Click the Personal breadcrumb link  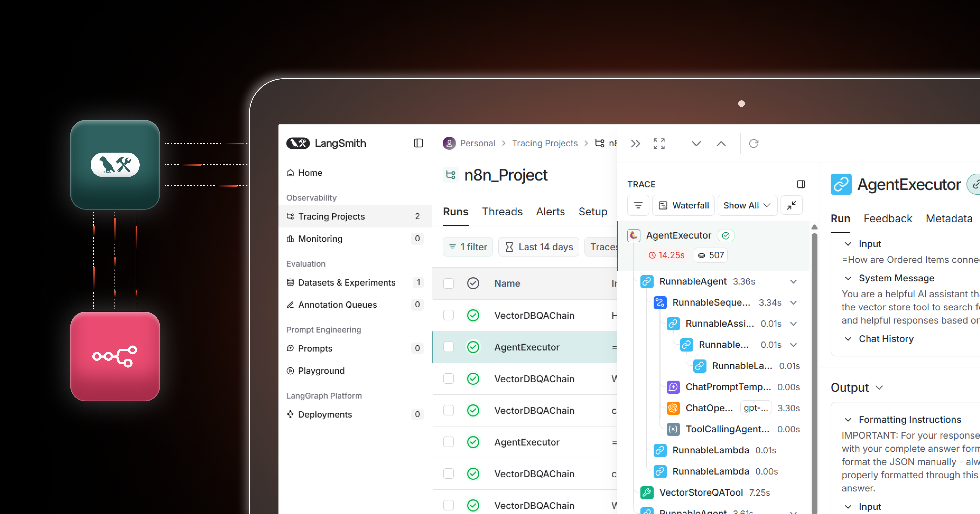(x=478, y=143)
